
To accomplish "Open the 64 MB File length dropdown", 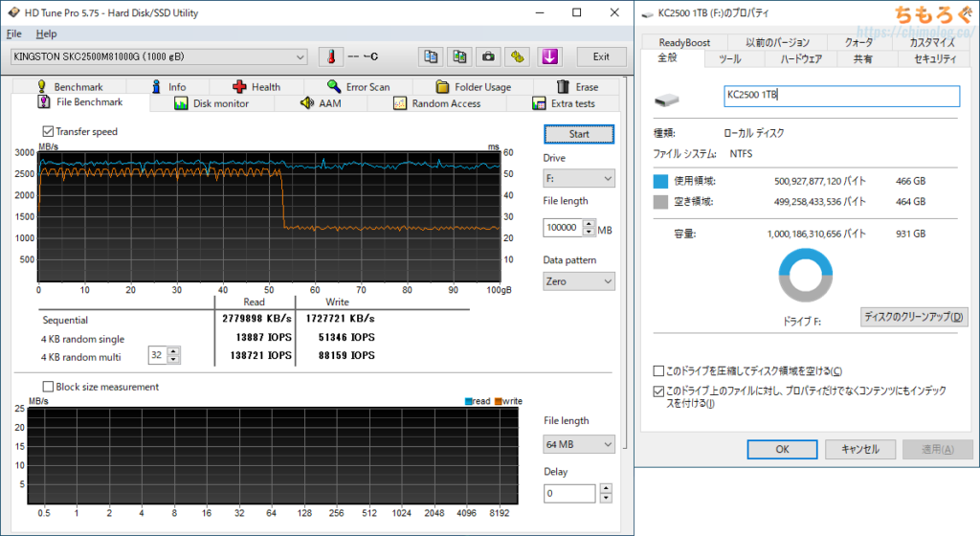I will [x=579, y=444].
